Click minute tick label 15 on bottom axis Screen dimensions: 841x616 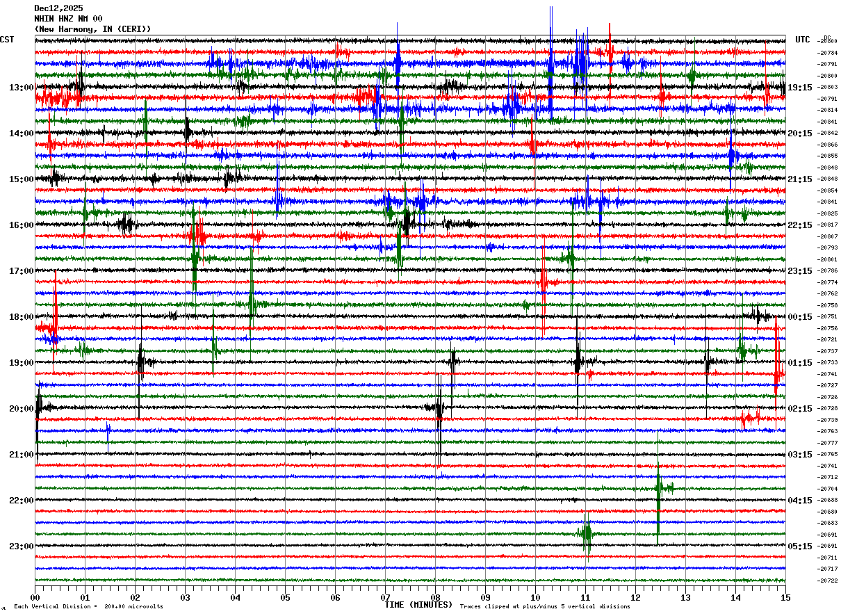785,597
